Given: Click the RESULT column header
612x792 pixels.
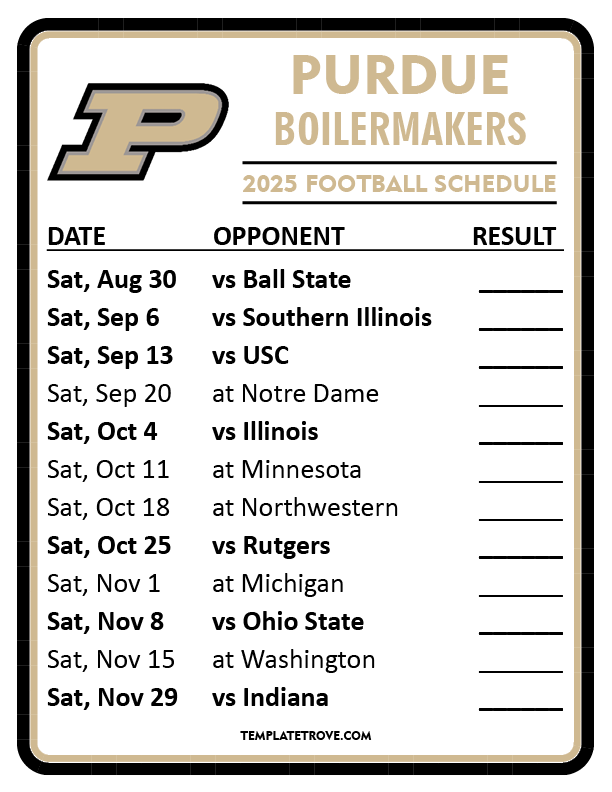Looking at the screenshot, I should [514, 237].
